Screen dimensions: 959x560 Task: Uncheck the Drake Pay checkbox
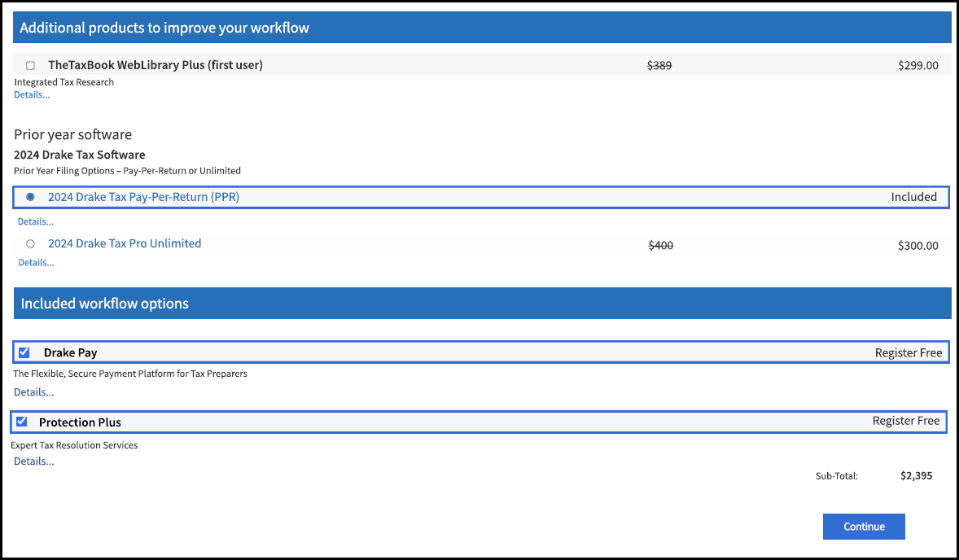point(24,352)
